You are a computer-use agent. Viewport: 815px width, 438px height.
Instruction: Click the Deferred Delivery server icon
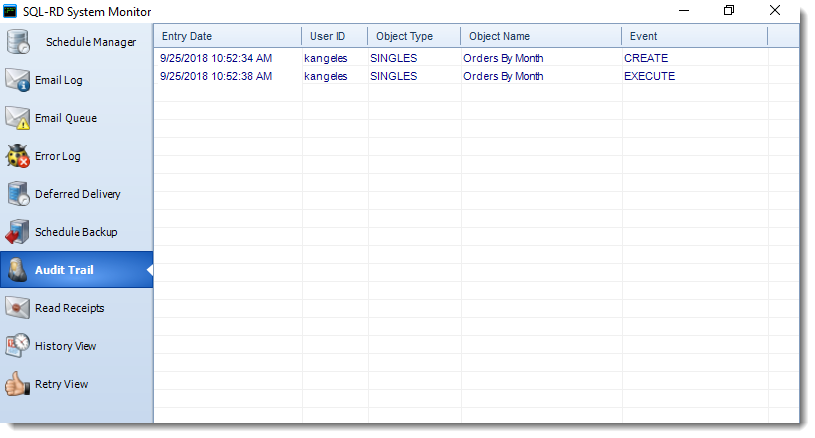[x=18, y=194]
